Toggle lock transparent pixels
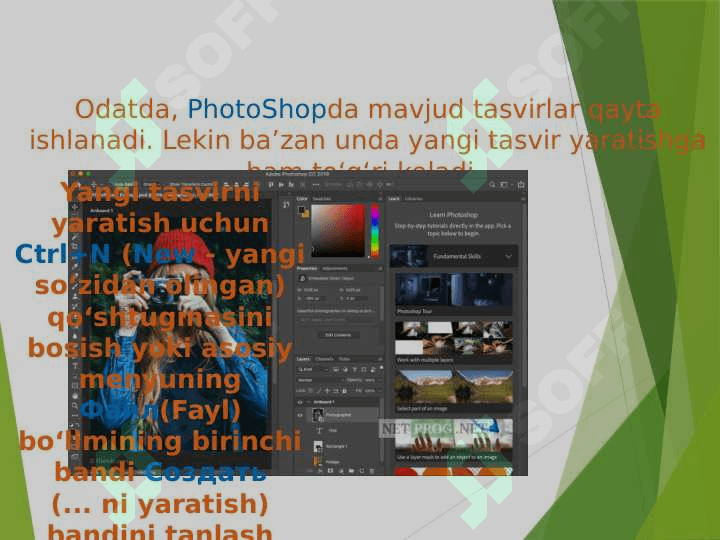 pyautogui.click(x=311, y=391)
